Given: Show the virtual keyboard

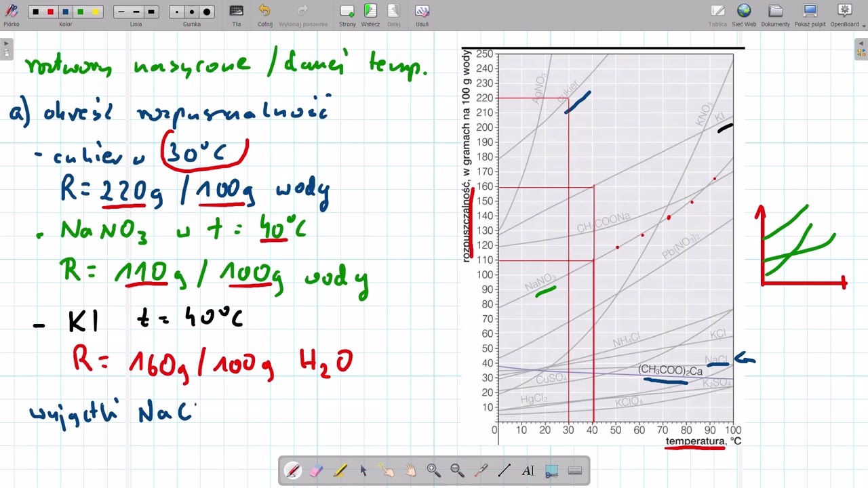Looking at the screenshot, I should (574, 470).
